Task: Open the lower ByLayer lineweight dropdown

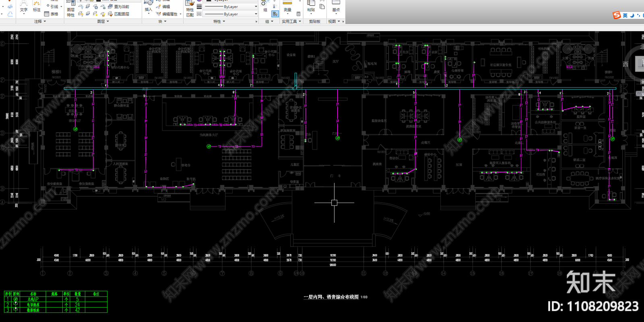Action: (231, 14)
